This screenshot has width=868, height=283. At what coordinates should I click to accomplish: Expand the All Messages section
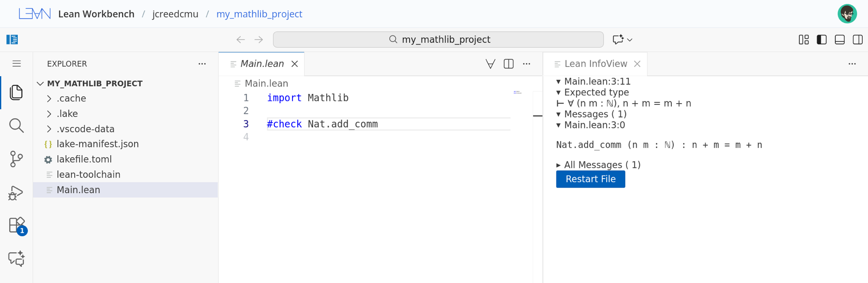coord(598,165)
